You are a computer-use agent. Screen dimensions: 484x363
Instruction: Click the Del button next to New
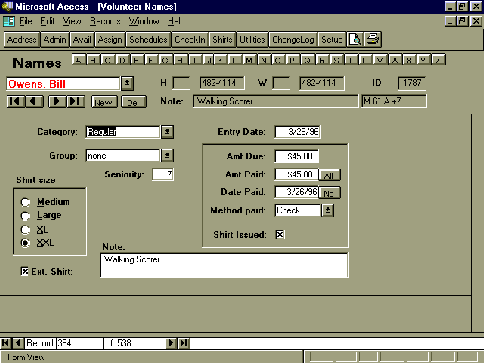point(134,102)
